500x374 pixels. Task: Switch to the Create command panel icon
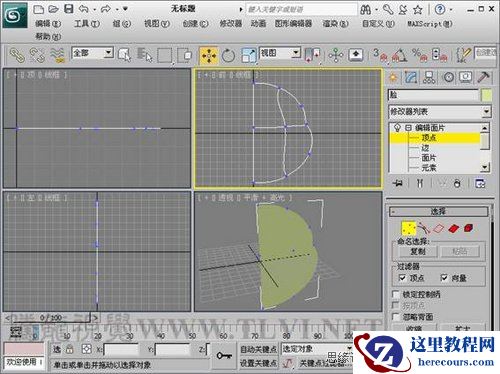tap(393, 78)
